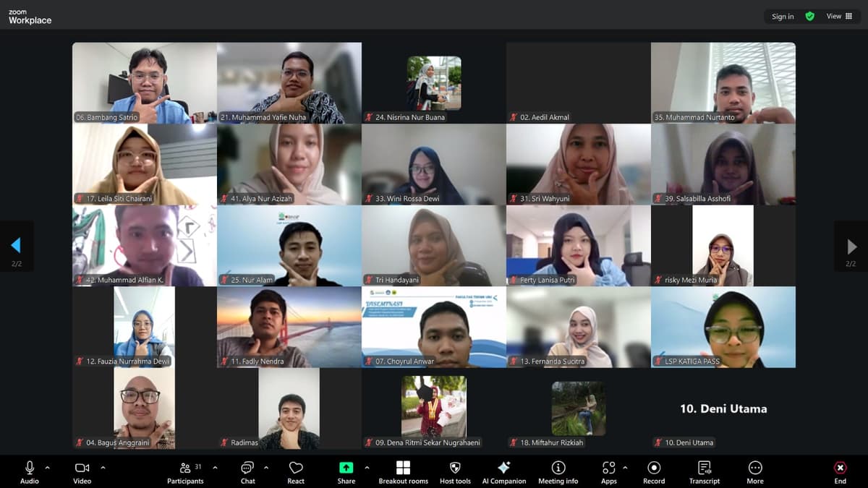868x488 pixels.
Task: Open the Participants panel icon
Action: click(185, 468)
